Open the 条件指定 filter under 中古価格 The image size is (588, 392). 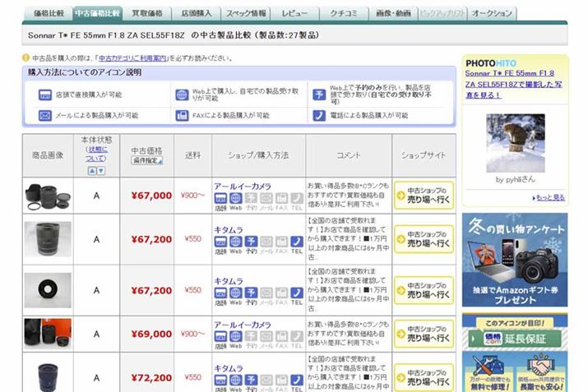pos(147,160)
